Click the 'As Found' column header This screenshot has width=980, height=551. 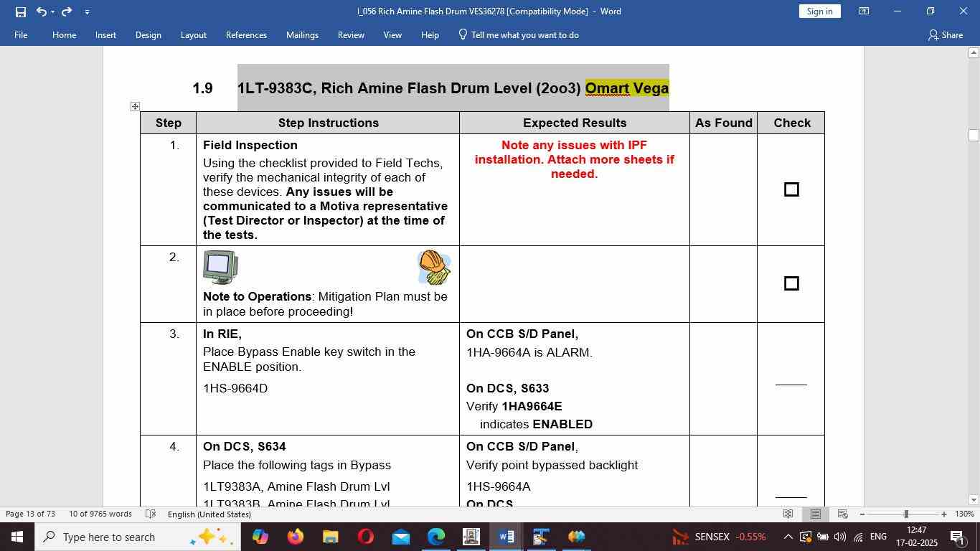click(723, 123)
